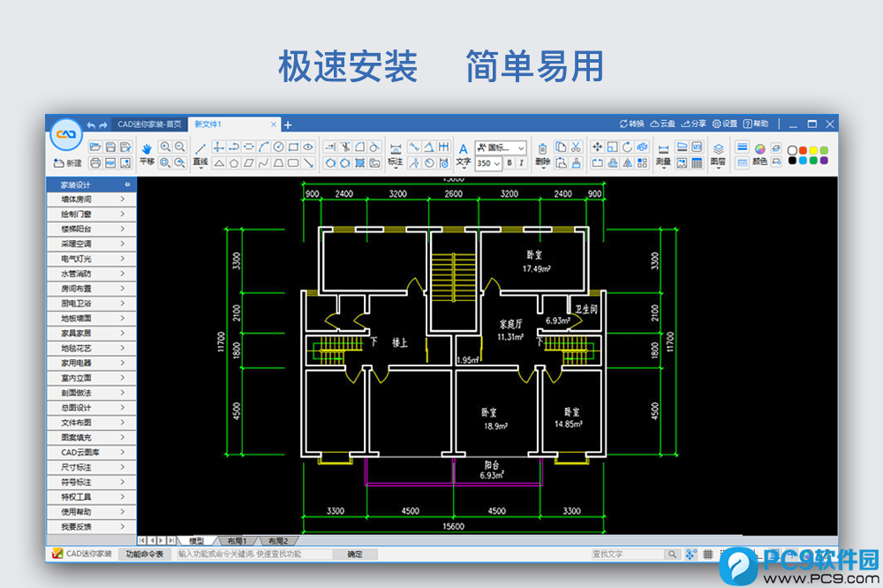
Task: Select the rounded rectangle tool
Action: pyautogui.click(x=293, y=163)
